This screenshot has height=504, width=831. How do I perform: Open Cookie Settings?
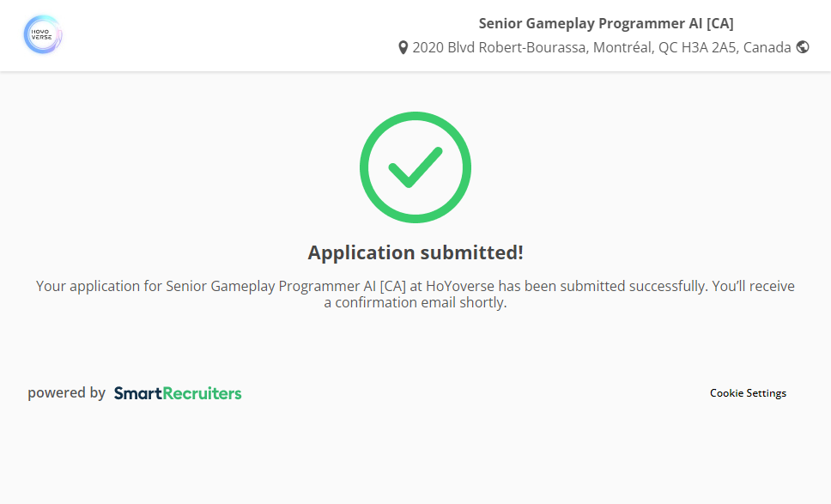(748, 393)
